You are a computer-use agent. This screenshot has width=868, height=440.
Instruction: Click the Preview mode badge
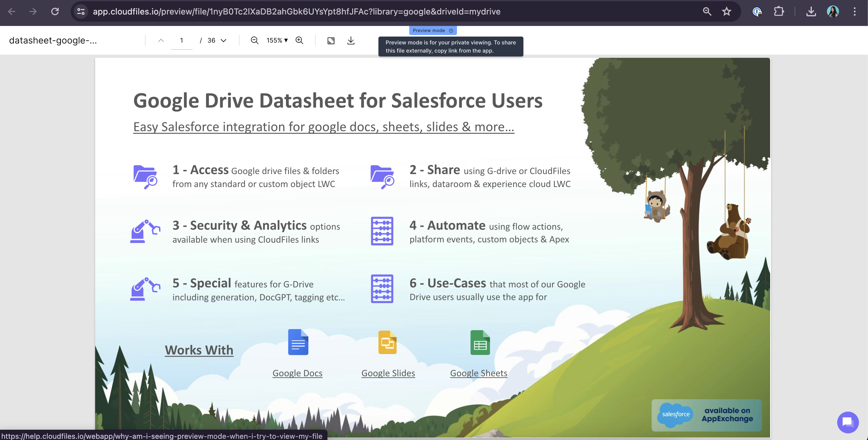pyautogui.click(x=429, y=30)
